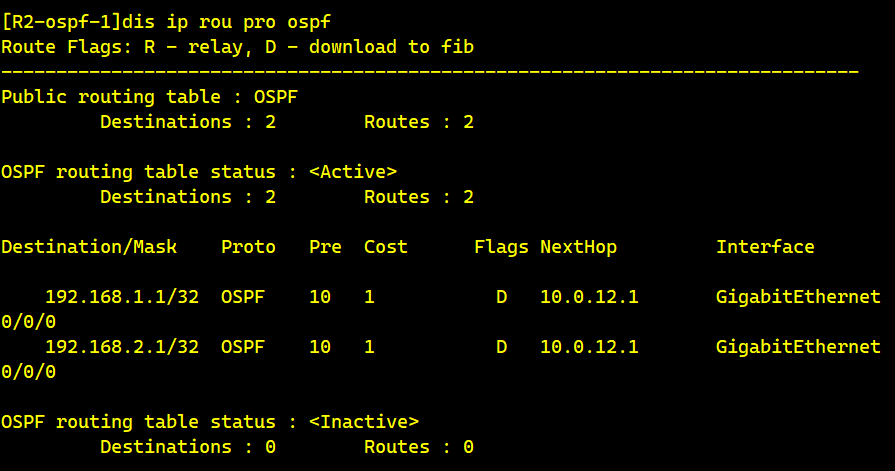This screenshot has height=471, width=895.
Task: Click the Pre column header
Action: click(325, 247)
